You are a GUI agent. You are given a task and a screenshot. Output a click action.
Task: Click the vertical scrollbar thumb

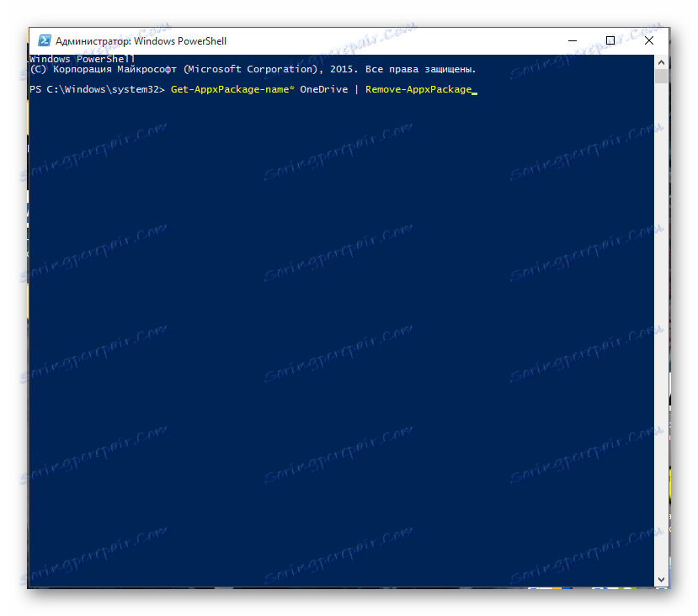tap(661, 76)
